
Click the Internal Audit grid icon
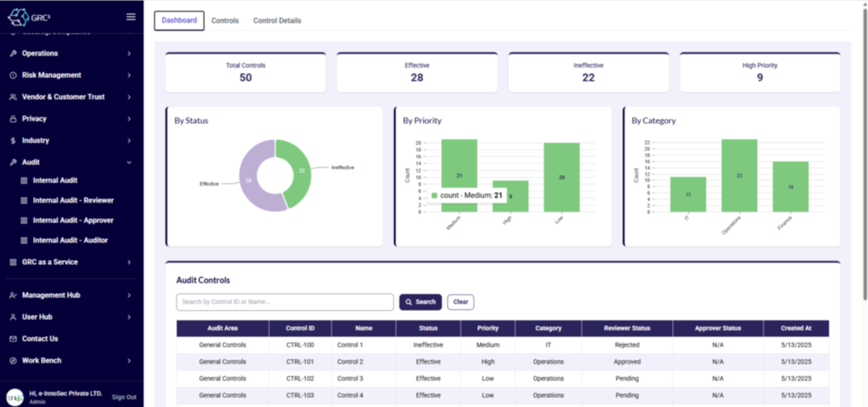(x=24, y=181)
